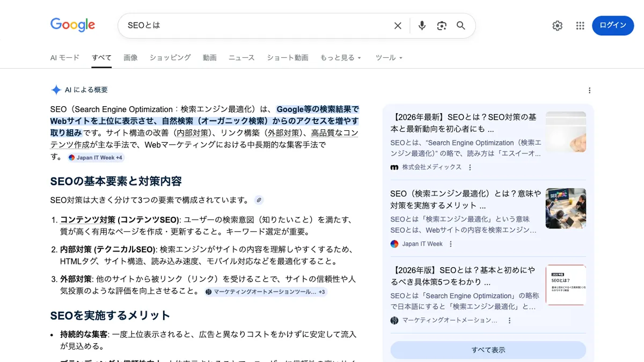Open AI overview three-dot options menu
This screenshot has height=362, width=644.
coord(589,90)
